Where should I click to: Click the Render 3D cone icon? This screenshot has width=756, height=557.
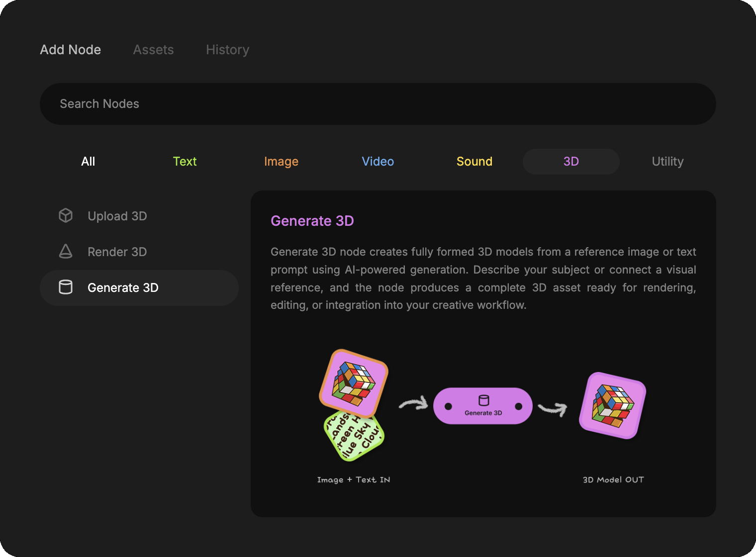(66, 252)
